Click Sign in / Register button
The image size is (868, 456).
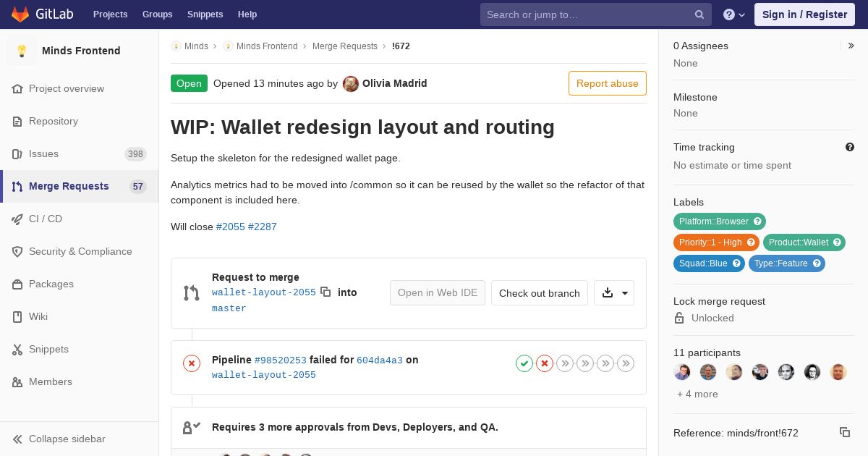coord(804,14)
